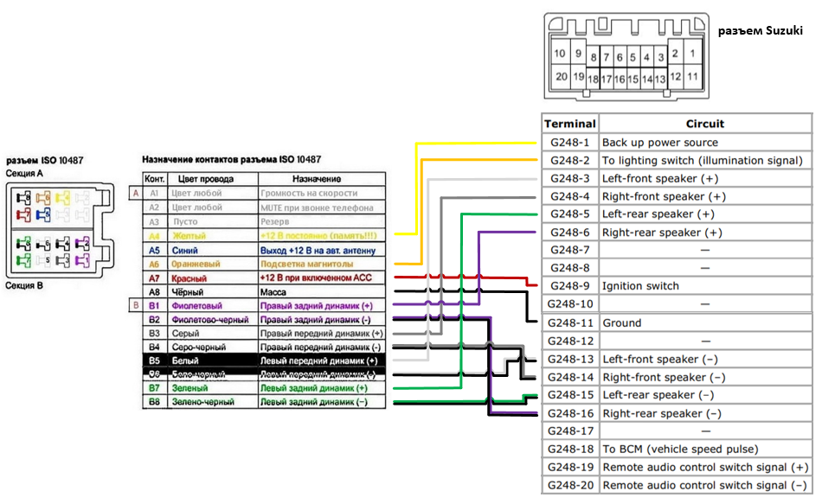Click the yellow pin 4 in ISO Section A
Viewport: 822px width, 504px height.
pyautogui.click(x=62, y=198)
